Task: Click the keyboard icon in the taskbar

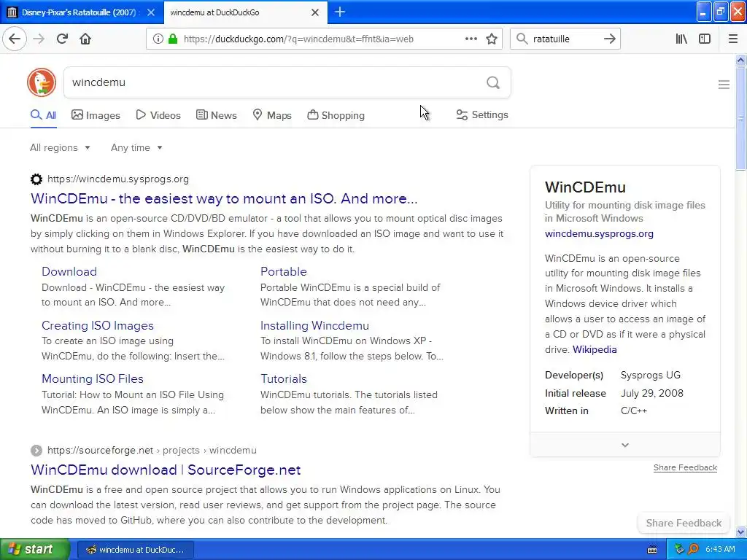Action: (x=652, y=550)
